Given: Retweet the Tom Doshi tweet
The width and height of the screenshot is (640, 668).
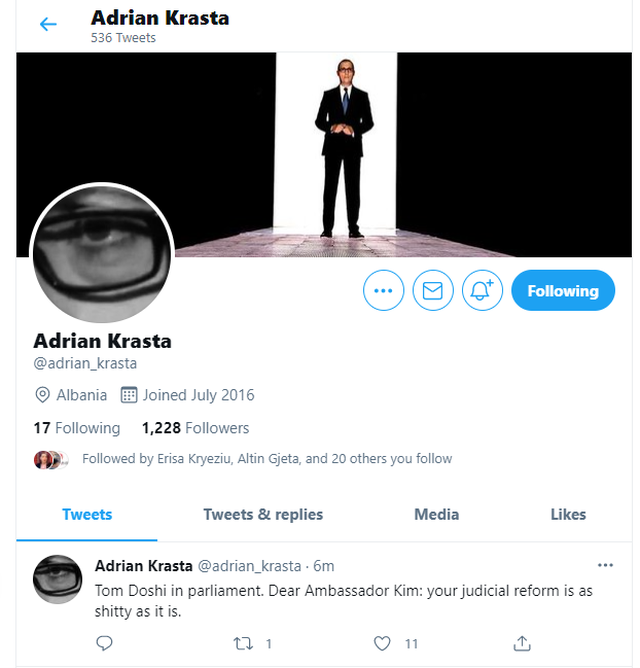Looking at the screenshot, I should coord(243,643).
